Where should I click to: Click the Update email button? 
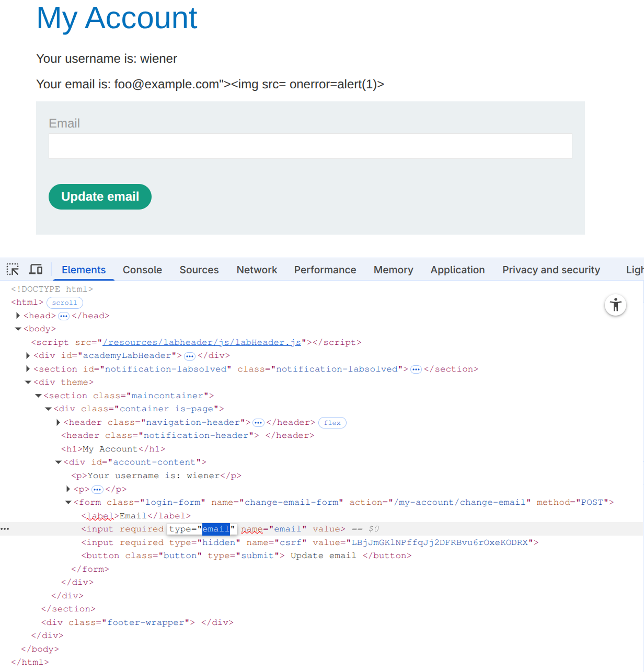point(100,196)
